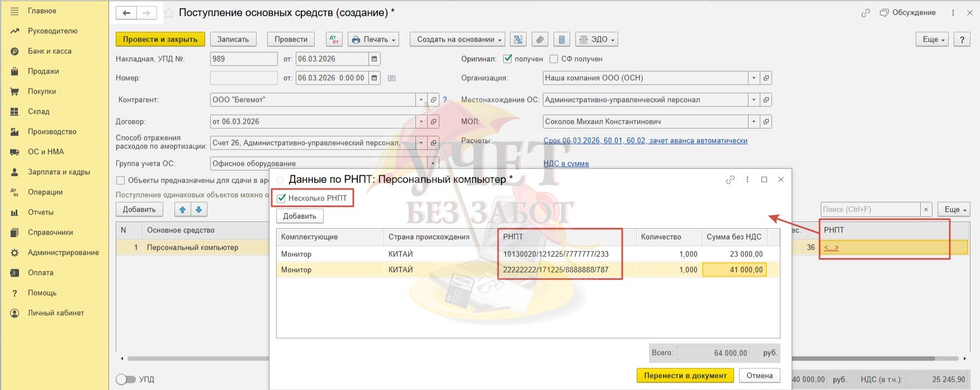Viewport: 980px width, 390px height.
Task: Open Расчеты settings link
Action: click(645, 140)
